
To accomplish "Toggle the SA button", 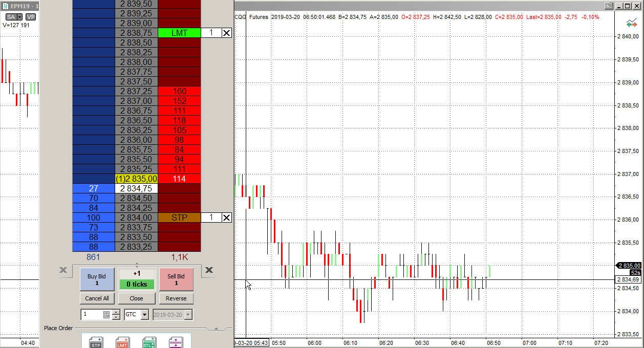I will point(11,17).
